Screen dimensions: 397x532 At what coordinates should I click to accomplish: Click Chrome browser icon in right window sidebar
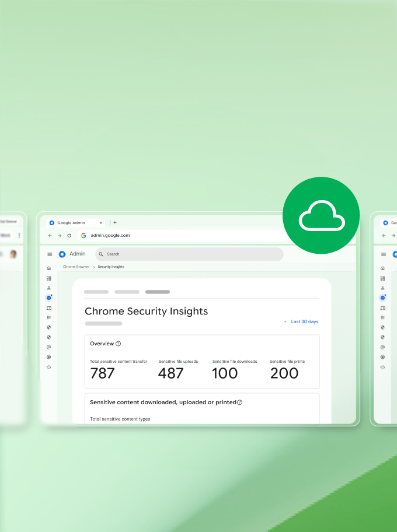coord(383,297)
